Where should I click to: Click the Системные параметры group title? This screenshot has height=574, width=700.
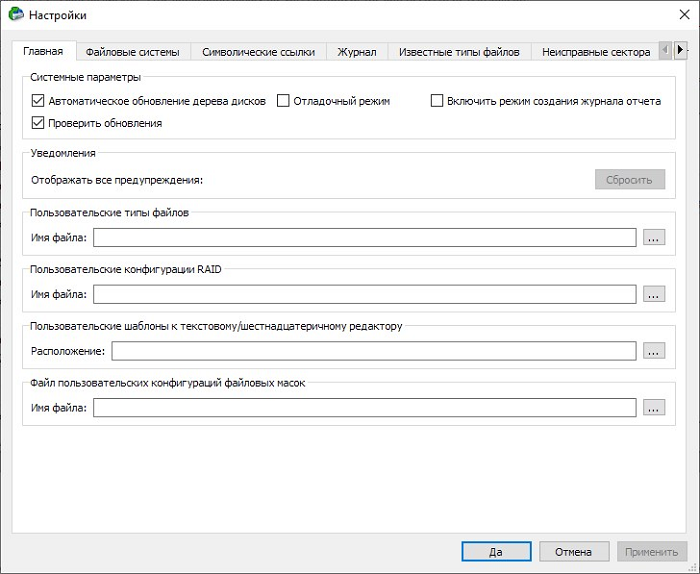tap(85, 77)
